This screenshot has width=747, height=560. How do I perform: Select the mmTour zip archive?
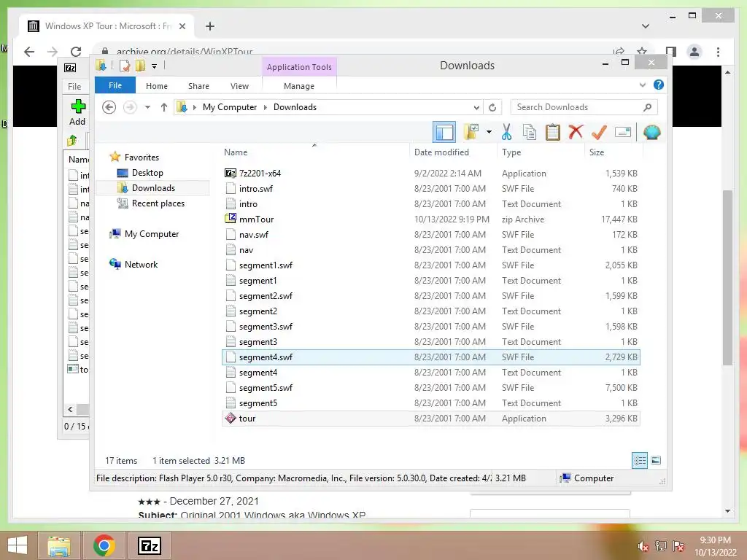(430, 219)
